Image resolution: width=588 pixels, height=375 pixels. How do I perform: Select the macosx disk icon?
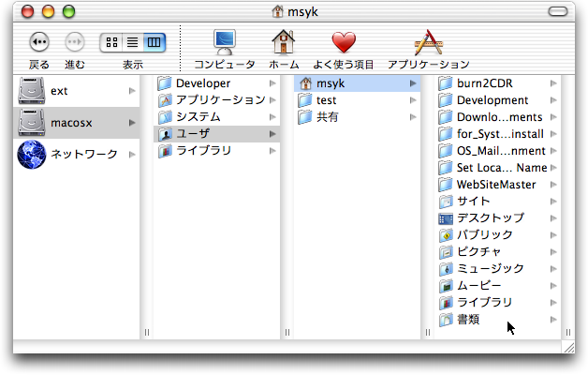pos(32,123)
